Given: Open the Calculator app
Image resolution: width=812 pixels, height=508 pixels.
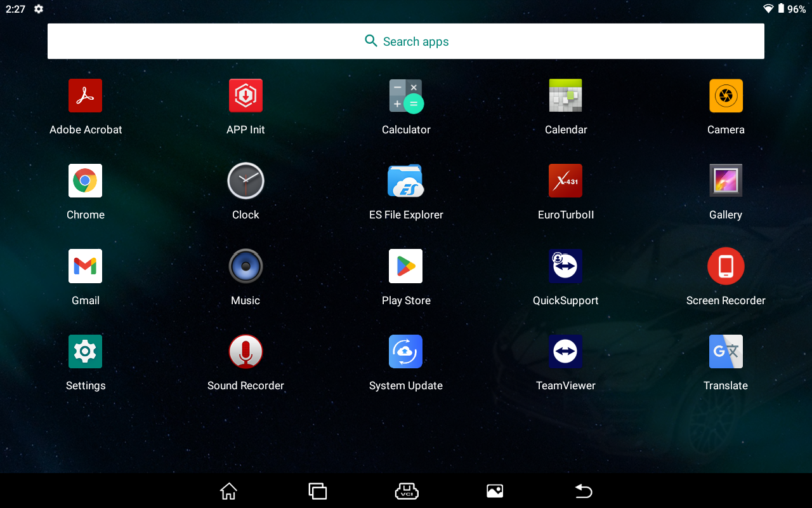Looking at the screenshot, I should tap(406, 96).
